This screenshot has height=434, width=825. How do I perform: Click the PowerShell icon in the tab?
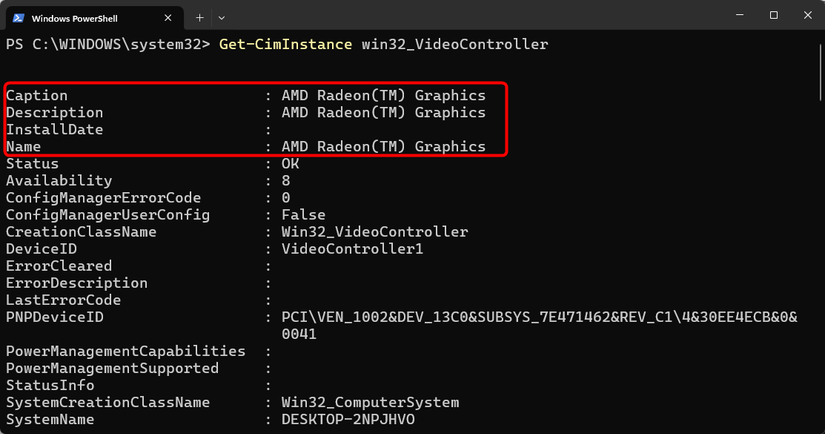coord(19,18)
